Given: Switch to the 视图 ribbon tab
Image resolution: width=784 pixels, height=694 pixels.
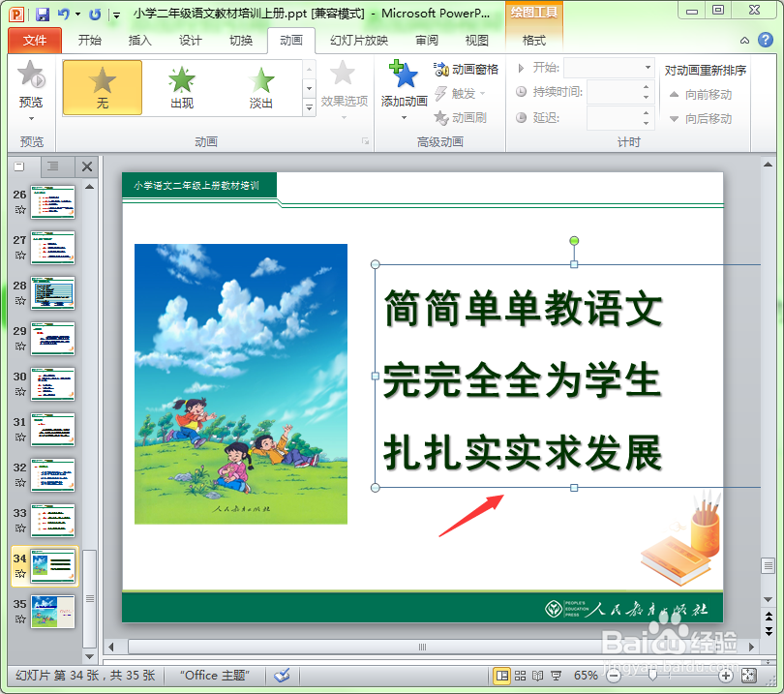Looking at the screenshot, I should [x=476, y=41].
